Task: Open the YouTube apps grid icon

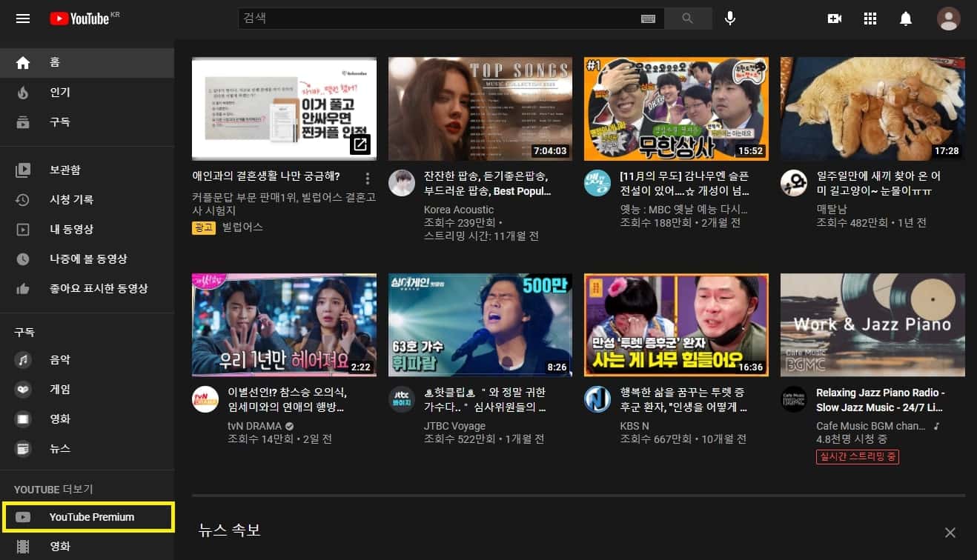Action: pos(870,19)
